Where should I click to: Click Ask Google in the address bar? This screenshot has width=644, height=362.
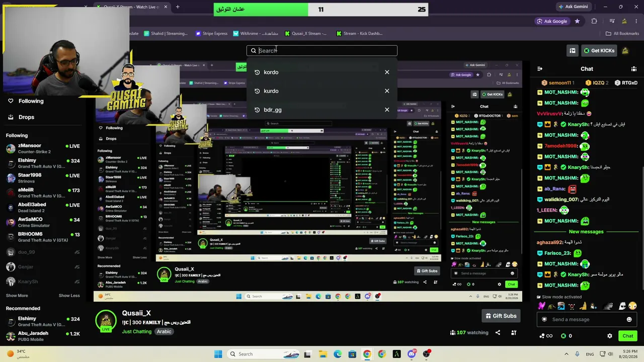click(551, 21)
